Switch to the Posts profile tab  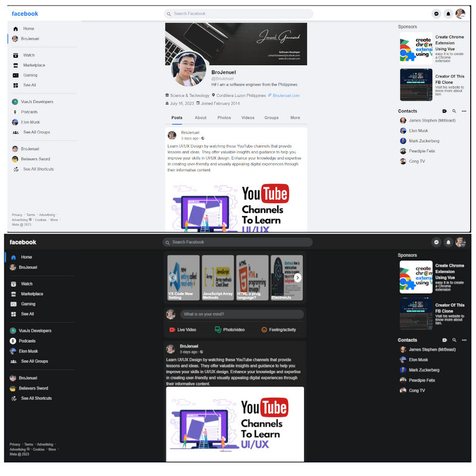pos(177,118)
